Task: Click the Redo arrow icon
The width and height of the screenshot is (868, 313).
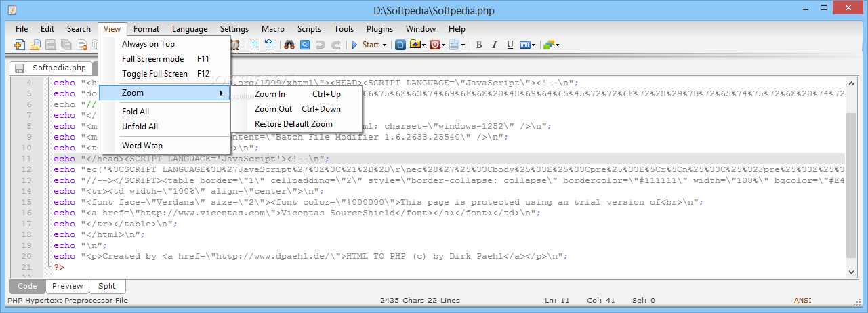Action: coord(336,45)
